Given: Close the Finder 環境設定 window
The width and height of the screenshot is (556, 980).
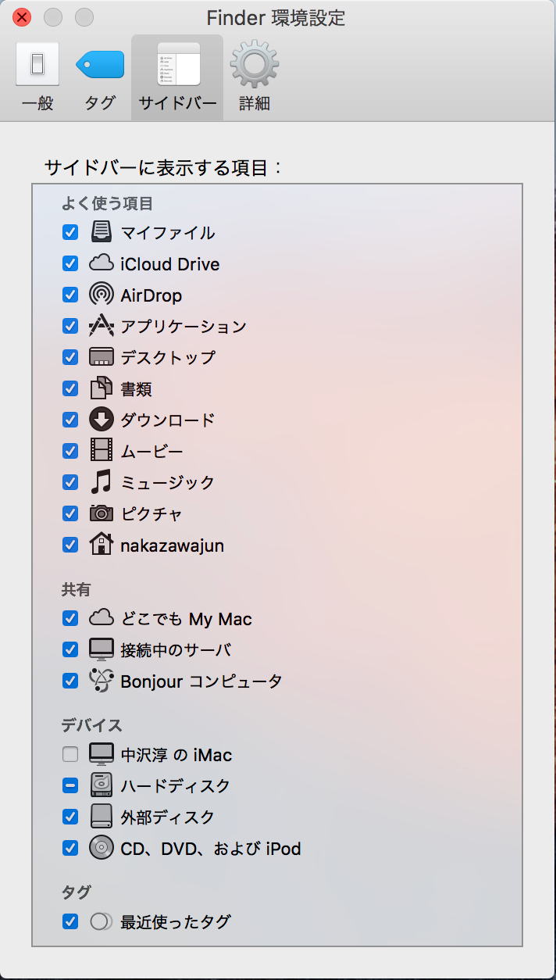Looking at the screenshot, I should click(x=23, y=16).
